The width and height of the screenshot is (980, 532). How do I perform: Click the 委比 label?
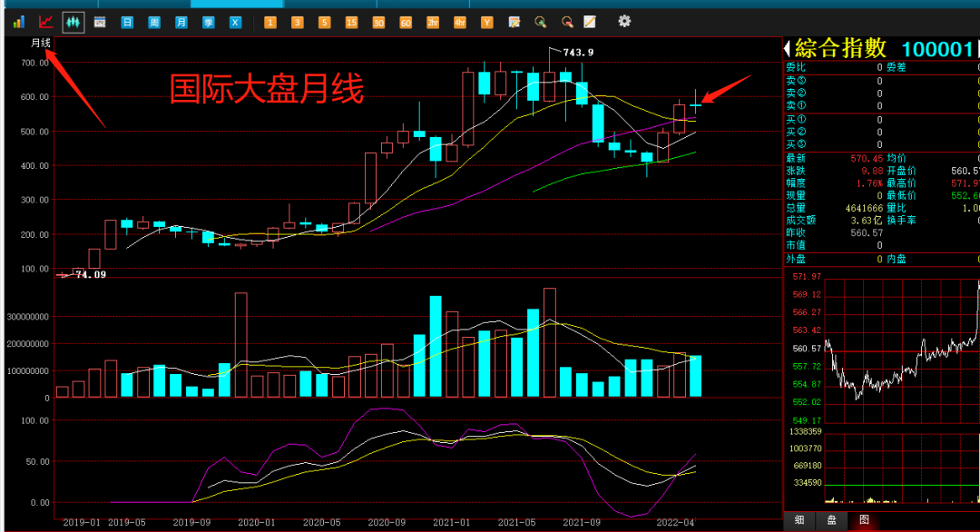pyautogui.click(x=796, y=67)
